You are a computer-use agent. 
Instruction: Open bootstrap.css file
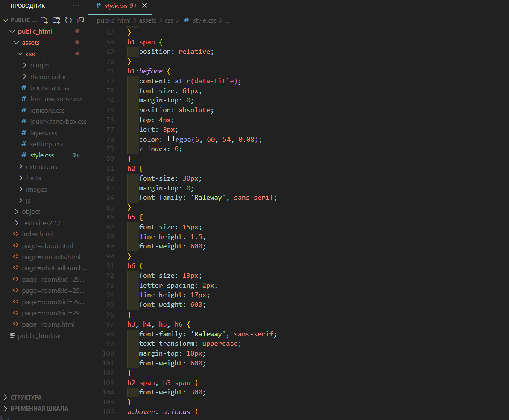[50, 87]
